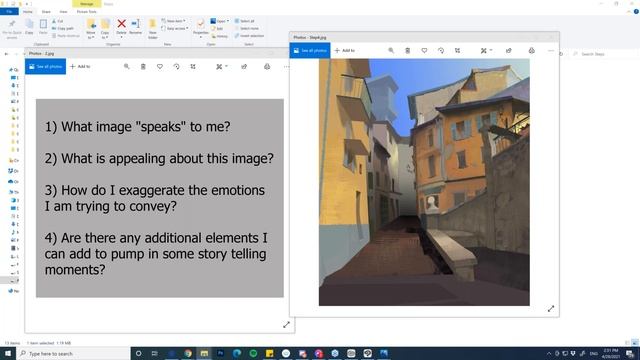
Task: Click the Copy ribbon button
Action: (x=29, y=27)
